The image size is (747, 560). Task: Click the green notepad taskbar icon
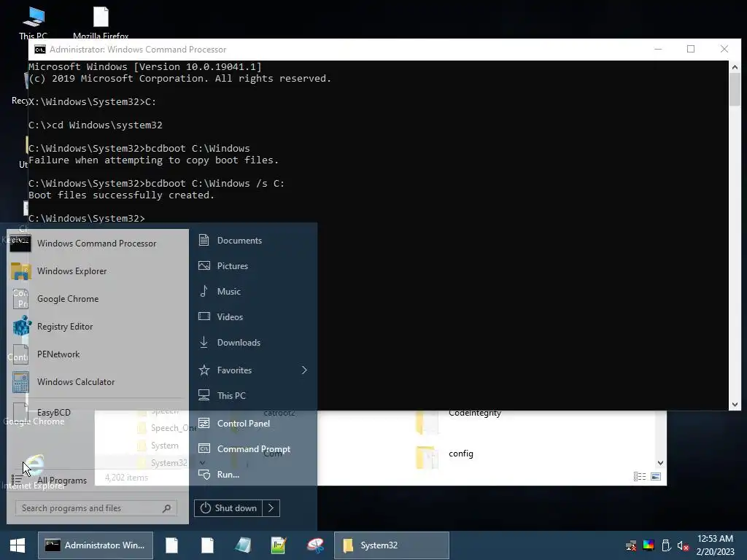pyautogui.click(x=279, y=545)
